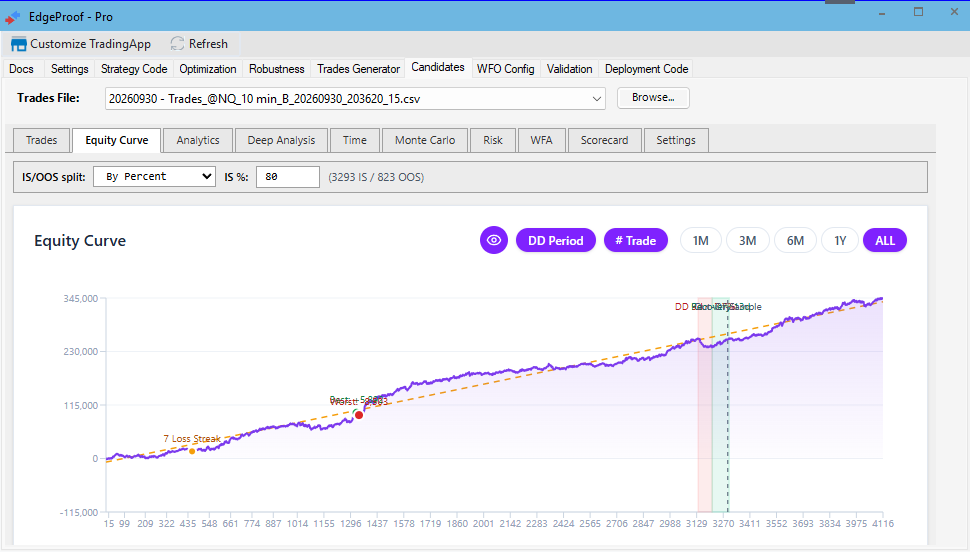Image resolution: width=970 pixels, height=552 pixels.
Task: Open the Time sub-tab
Action: pyautogui.click(x=355, y=140)
